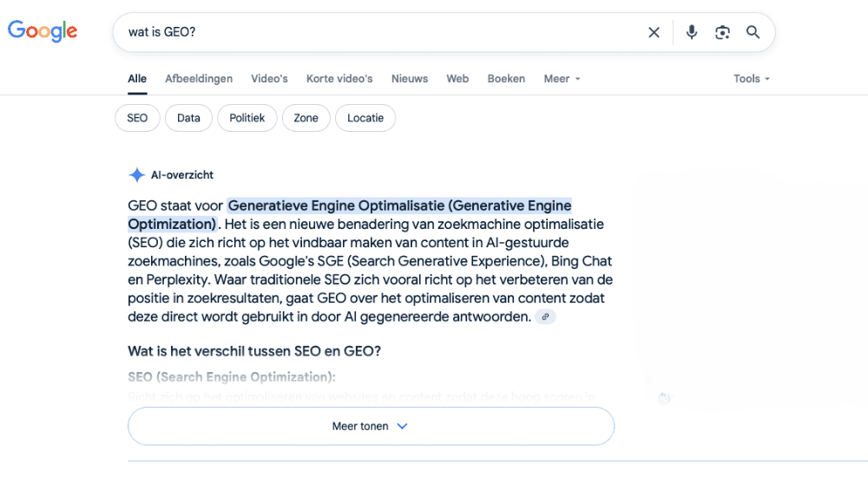Open the Web results tab
The width and height of the screenshot is (868, 477).
(x=457, y=79)
